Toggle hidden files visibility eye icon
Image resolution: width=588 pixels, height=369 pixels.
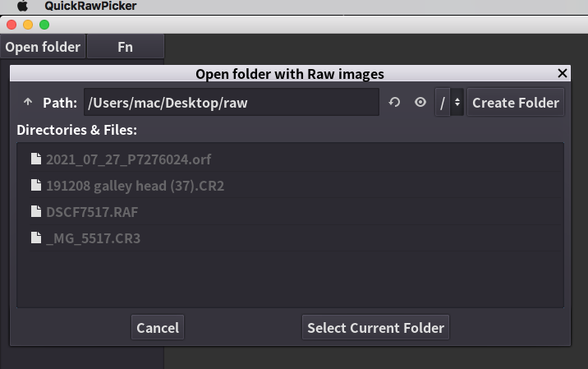[x=420, y=103]
